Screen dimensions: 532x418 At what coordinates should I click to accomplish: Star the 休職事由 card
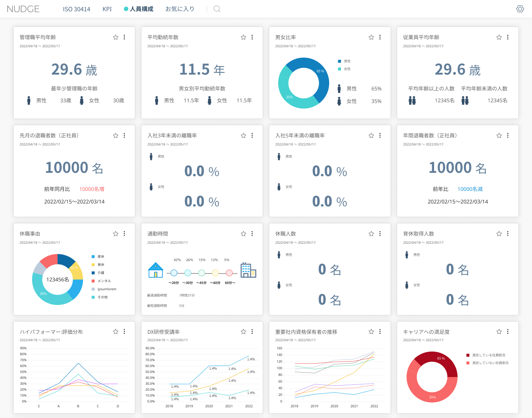pyautogui.click(x=116, y=234)
